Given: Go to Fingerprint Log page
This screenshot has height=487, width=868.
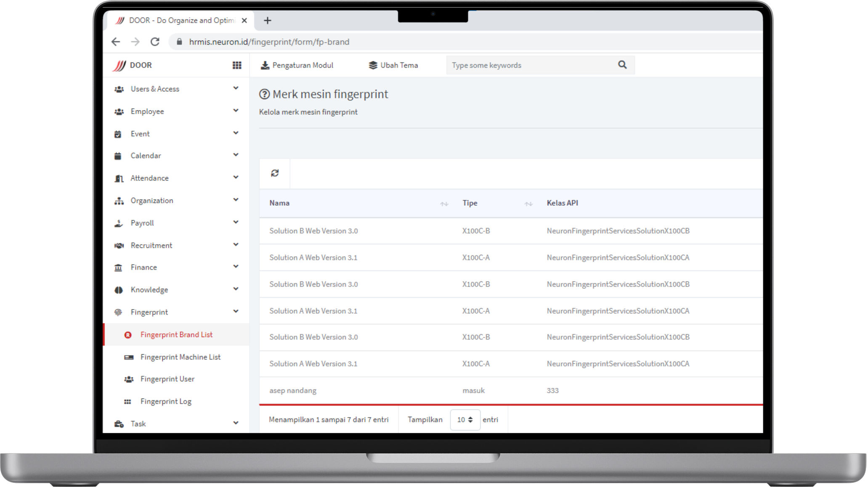Looking at the screenshot, I should click(x=166, y=401).
